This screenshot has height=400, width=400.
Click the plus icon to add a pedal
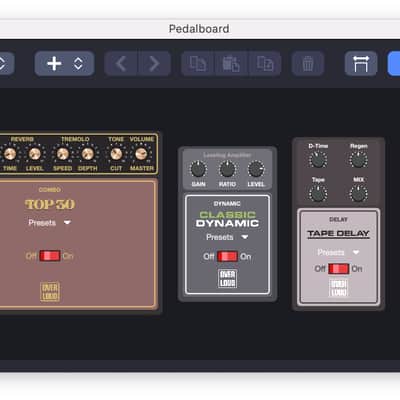[x=54, y=63]
